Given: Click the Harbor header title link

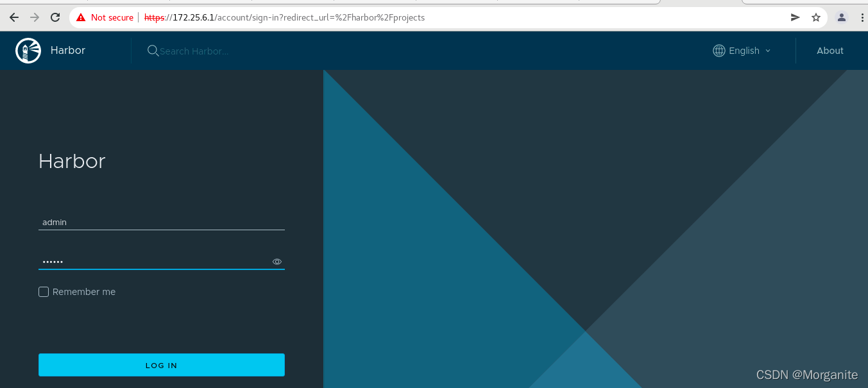Looking at the screenshot, I should [68, 50].
